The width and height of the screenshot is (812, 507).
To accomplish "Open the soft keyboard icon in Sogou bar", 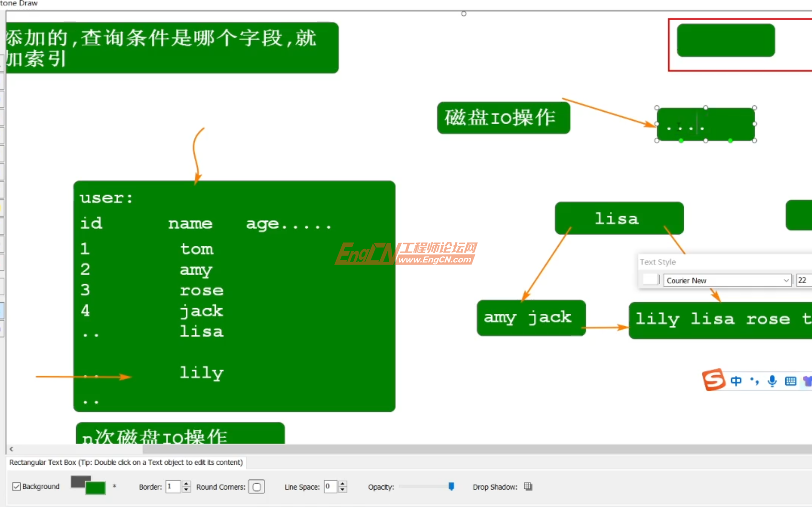I will tap(790, 380).
